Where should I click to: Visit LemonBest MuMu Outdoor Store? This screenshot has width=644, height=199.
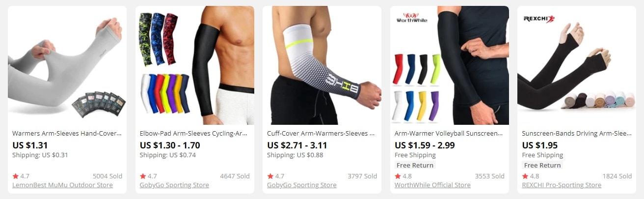click(x=62, y=185)
